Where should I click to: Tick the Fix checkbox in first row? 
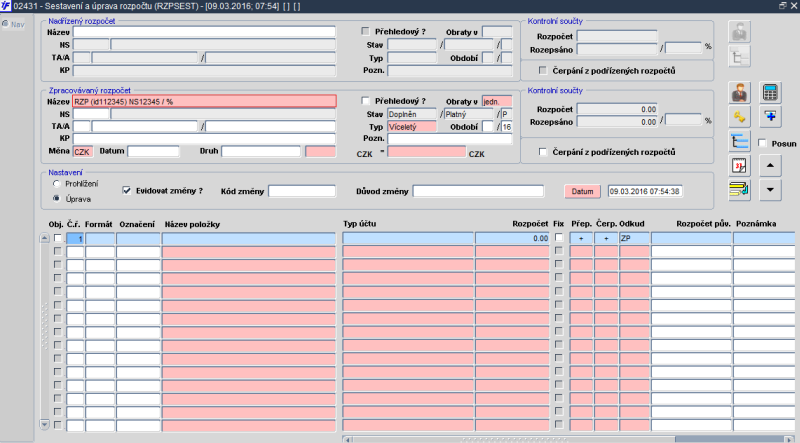559,239
